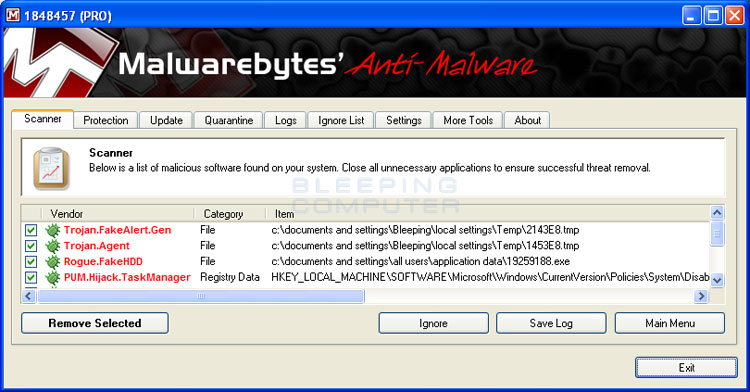Click the Scanner clipboard icon
750x392 pixels.
[51, 168]
